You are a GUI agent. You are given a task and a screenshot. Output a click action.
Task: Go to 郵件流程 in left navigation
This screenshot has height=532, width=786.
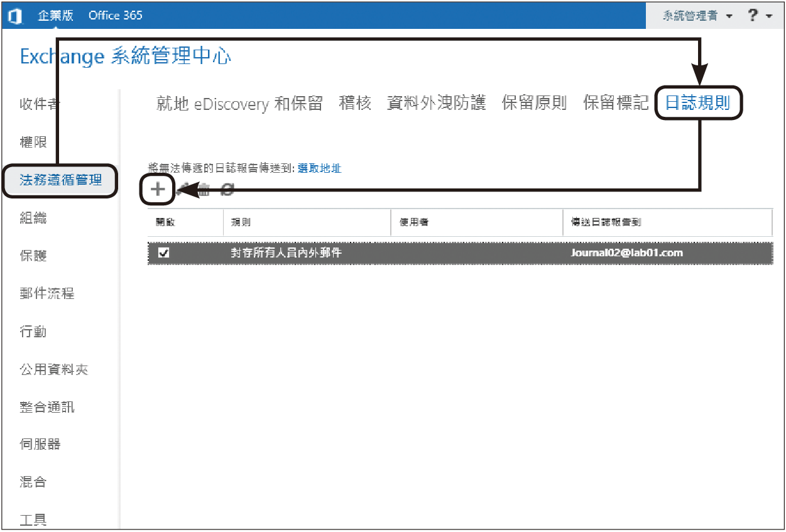47,293
